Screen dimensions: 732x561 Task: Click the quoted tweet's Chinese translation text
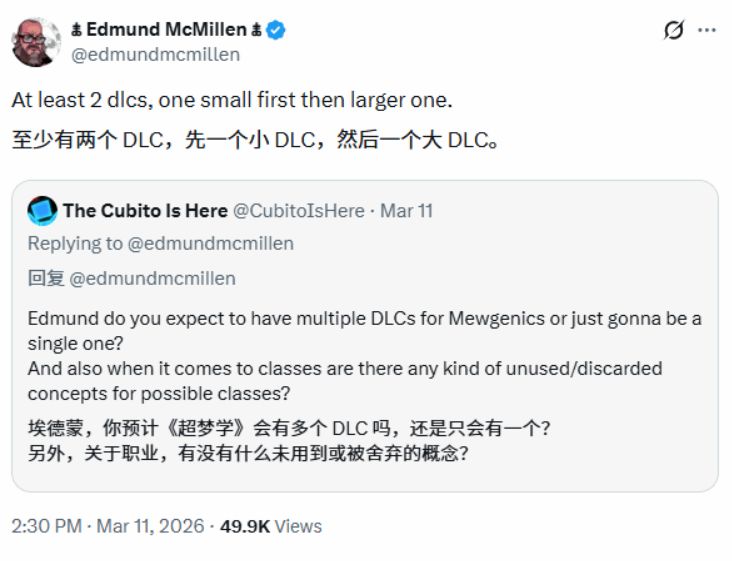(289, 440)
